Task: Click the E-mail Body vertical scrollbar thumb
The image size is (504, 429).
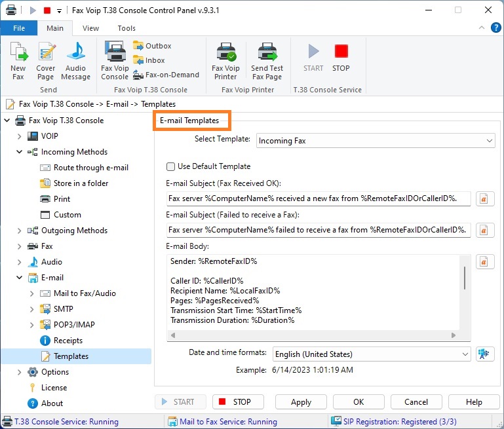Action: point(465,278)
